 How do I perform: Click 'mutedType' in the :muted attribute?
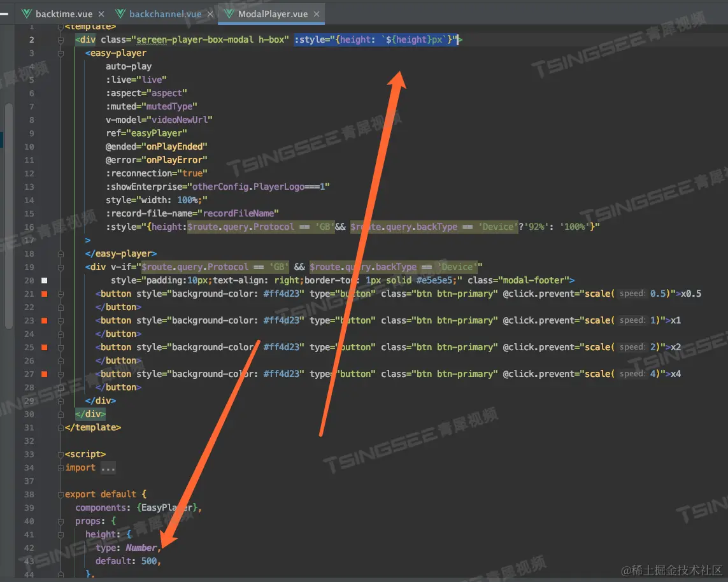[x=169, y=107]
